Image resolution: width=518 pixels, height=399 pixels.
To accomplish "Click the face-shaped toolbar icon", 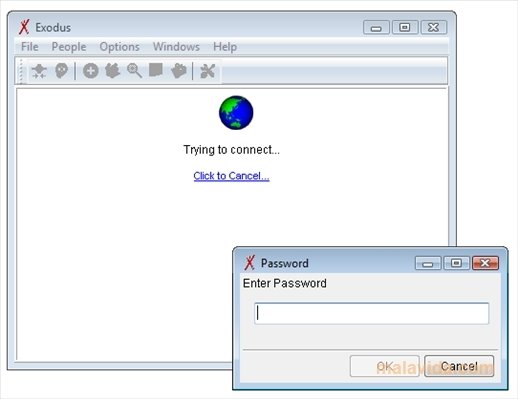I will click(62, 71).
